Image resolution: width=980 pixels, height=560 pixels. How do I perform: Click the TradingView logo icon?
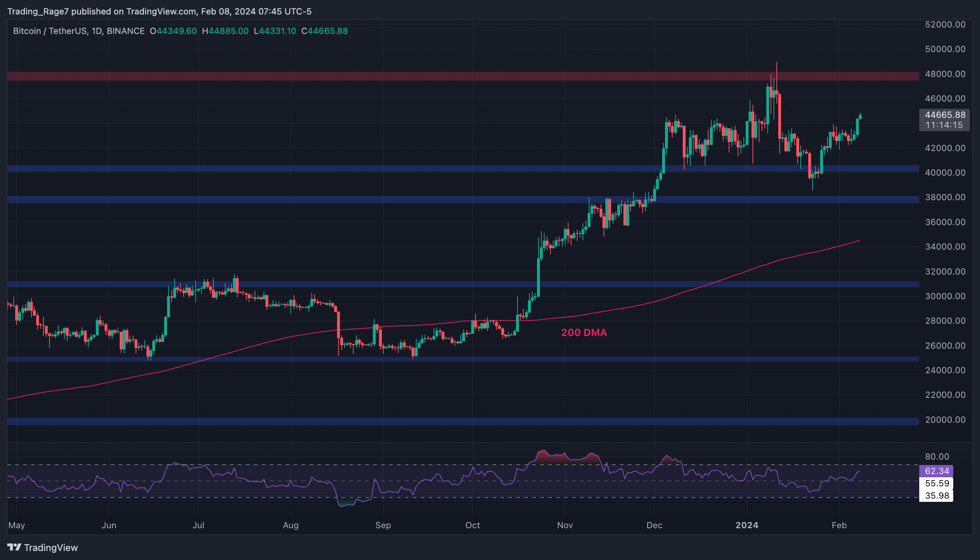[14, 547]
